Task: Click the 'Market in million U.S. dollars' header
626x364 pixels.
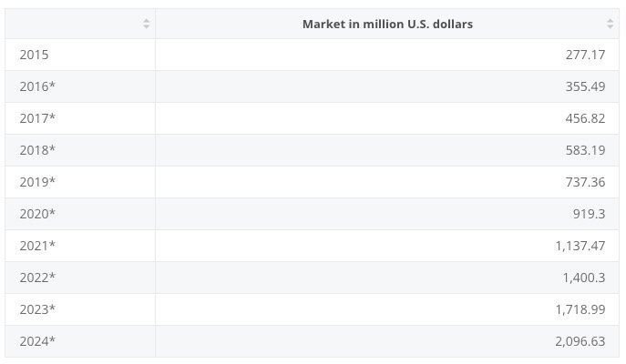Action: (x=387, y=24)
